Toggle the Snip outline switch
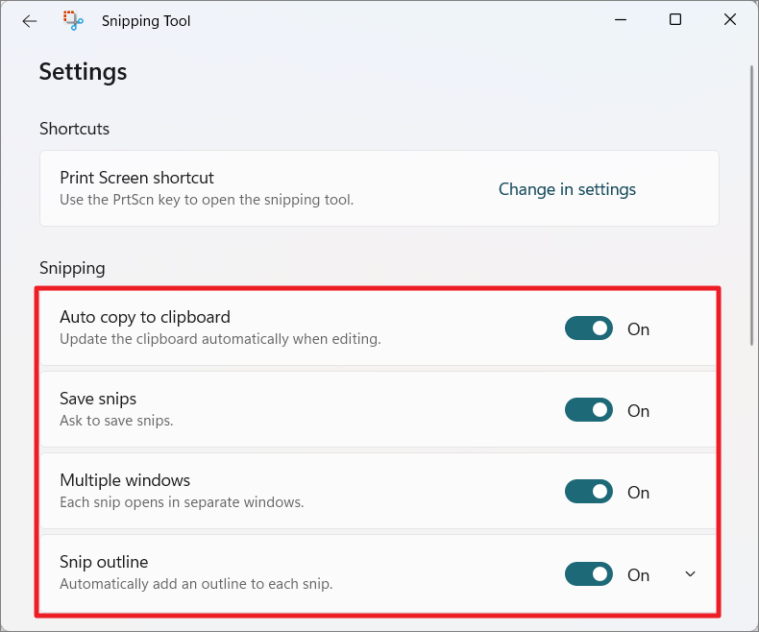This screenshot has height=632, width=759. (x=589, y=574)
